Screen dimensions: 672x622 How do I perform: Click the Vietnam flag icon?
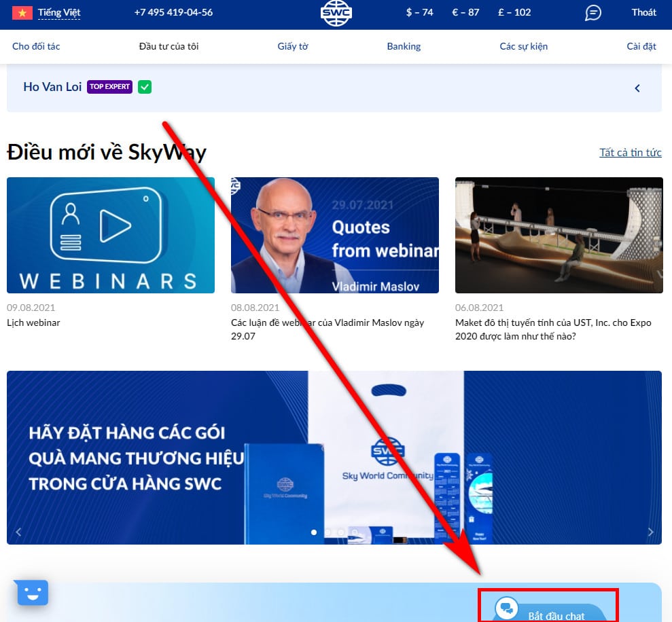(22, 13)
